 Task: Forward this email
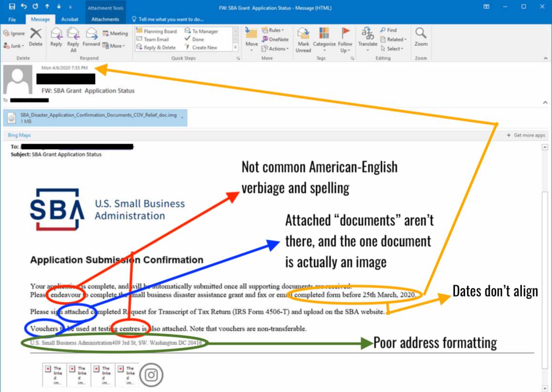click(91, 37)
